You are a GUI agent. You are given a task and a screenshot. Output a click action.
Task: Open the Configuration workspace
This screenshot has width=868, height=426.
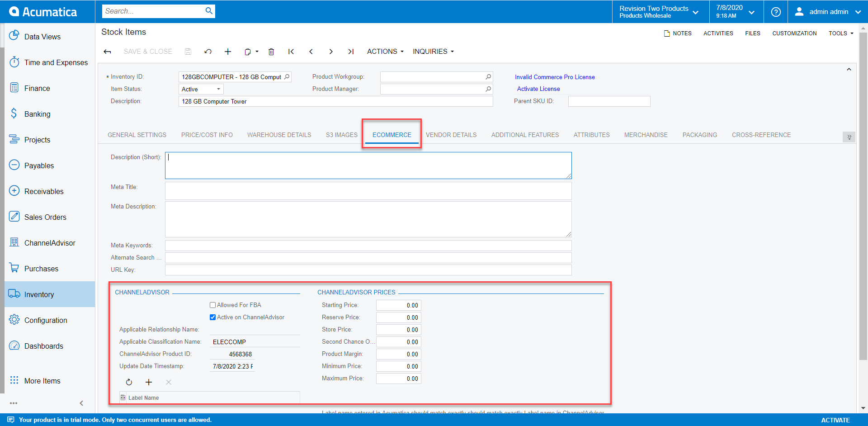click(50, 320)
